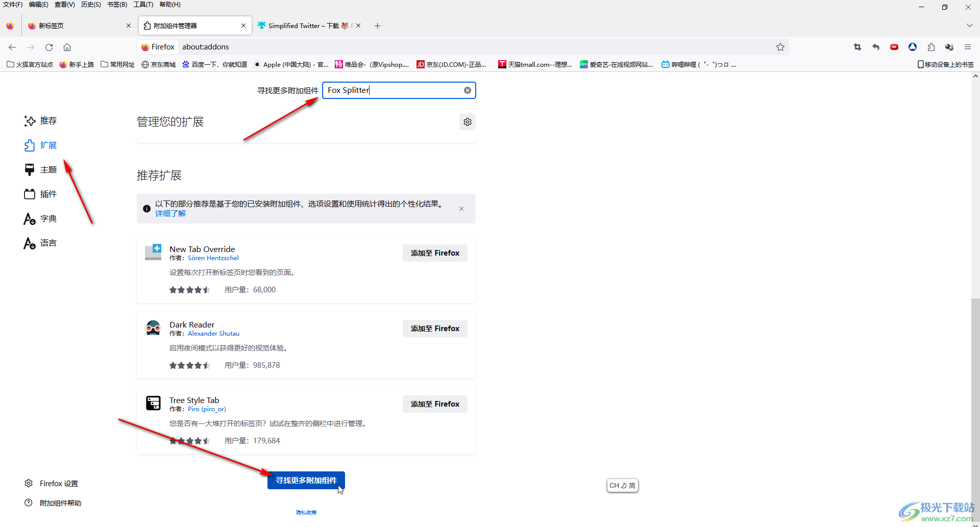Add Tree Style Tab to Firefox
Screen dimensions: 980x527
pyautogui.click(x=435, y=404)
